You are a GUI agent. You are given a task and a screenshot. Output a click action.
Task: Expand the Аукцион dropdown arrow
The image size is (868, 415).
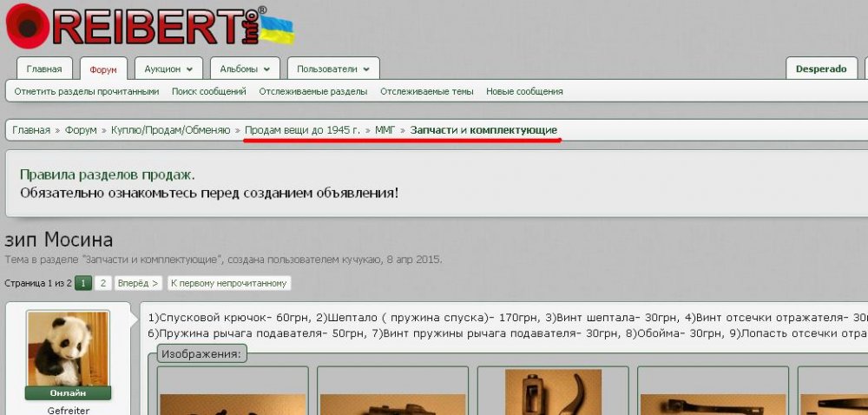coord(189,69)
